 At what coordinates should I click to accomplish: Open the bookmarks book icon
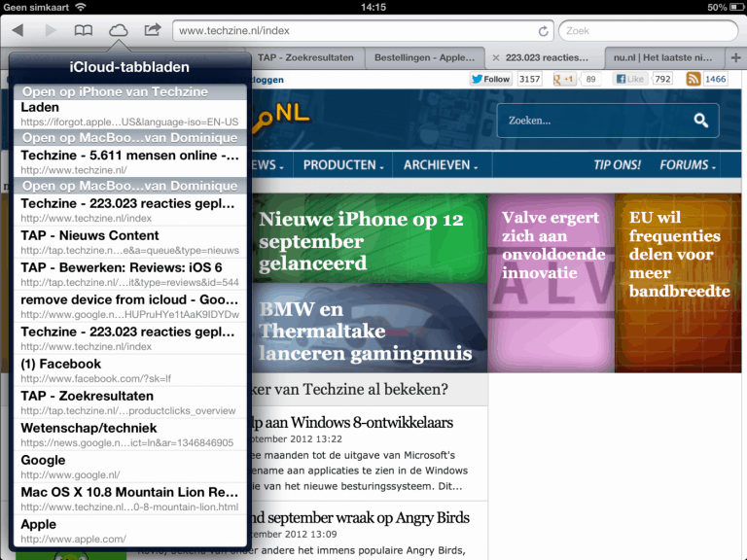(84, 30)
